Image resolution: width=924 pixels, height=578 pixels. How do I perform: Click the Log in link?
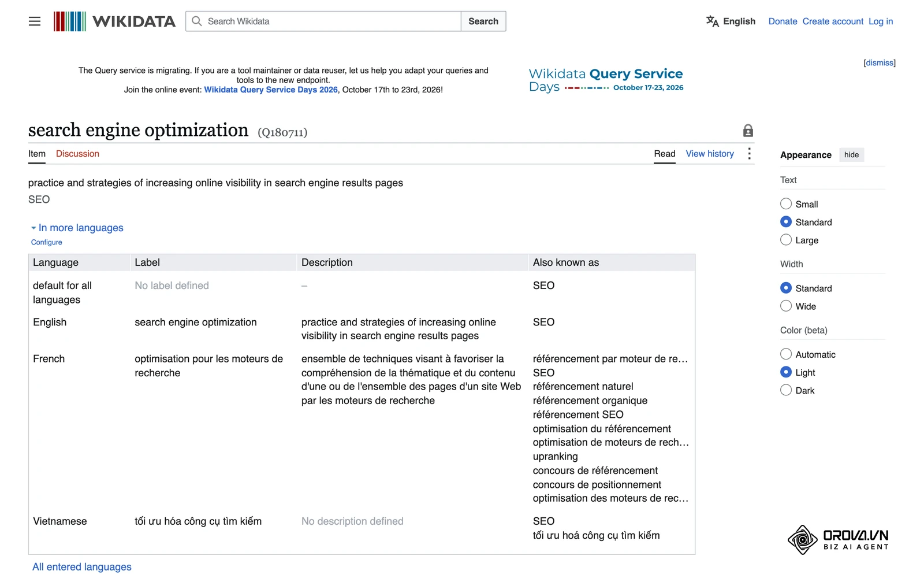(x=881, y=21)
